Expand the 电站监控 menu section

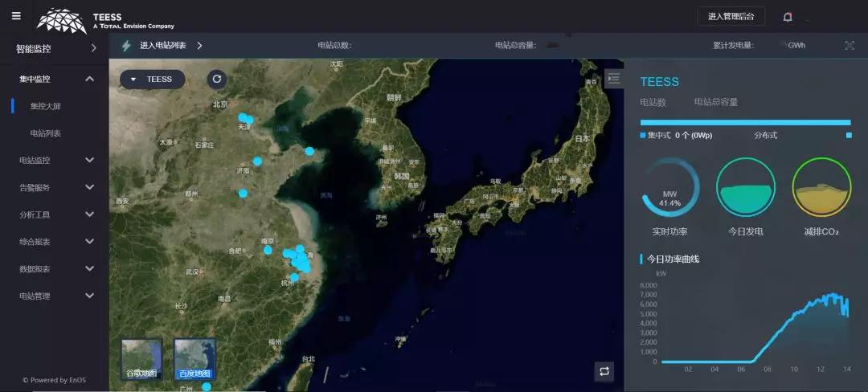(56, 160)
